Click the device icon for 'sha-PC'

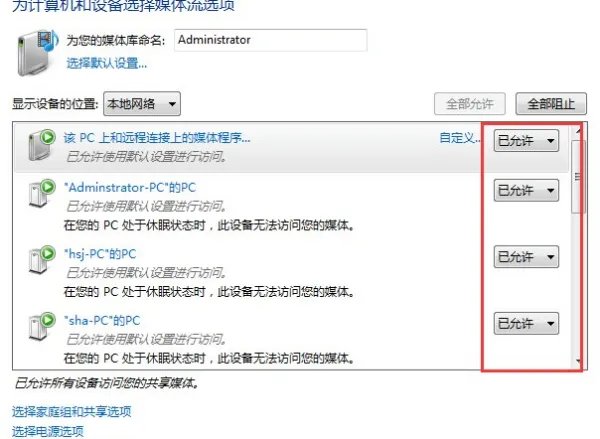click(42, 326)
